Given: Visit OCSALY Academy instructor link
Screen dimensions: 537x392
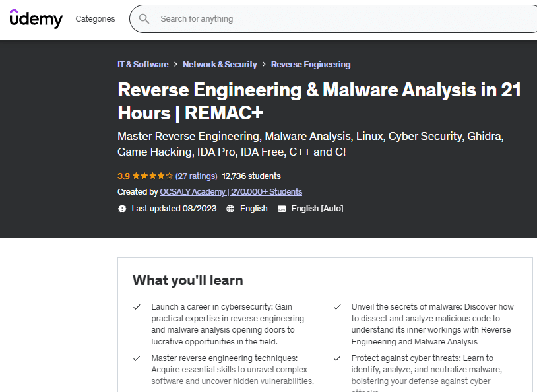Looking at the screenshot, I should point(231,192).
